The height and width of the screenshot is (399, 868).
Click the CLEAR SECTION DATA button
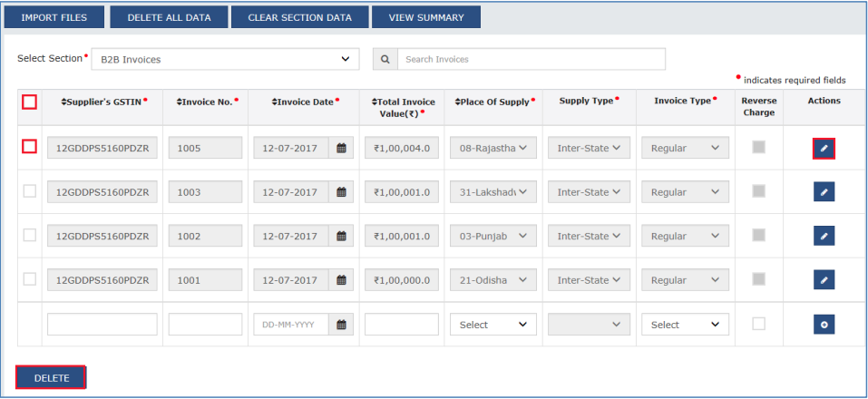pos(299,18)
